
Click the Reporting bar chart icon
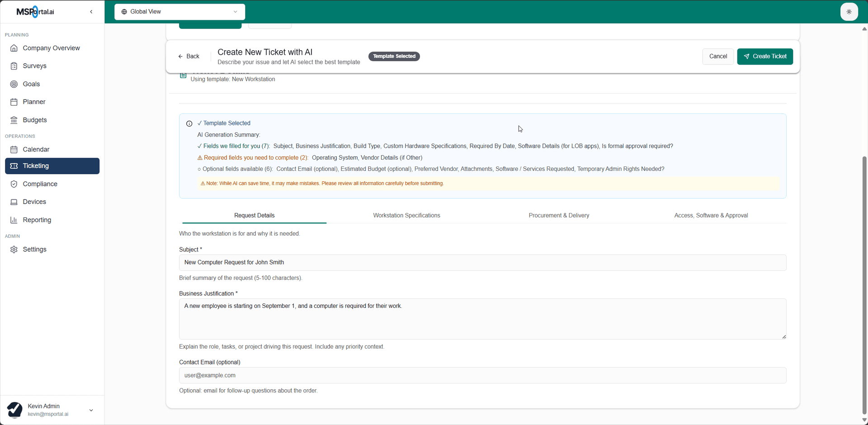point(14,220)
